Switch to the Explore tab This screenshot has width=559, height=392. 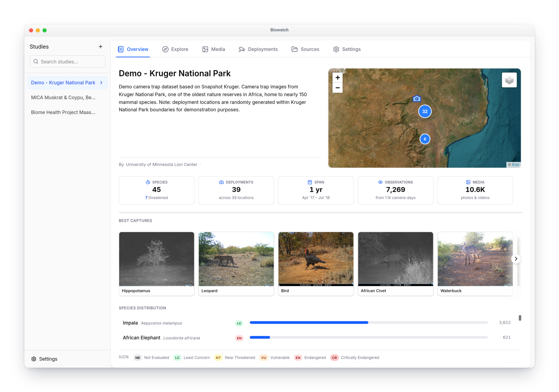(x=175, y=49)
